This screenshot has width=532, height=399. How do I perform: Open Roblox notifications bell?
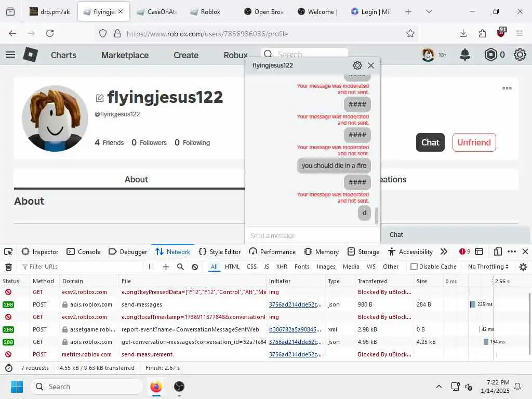coord(465,55)
